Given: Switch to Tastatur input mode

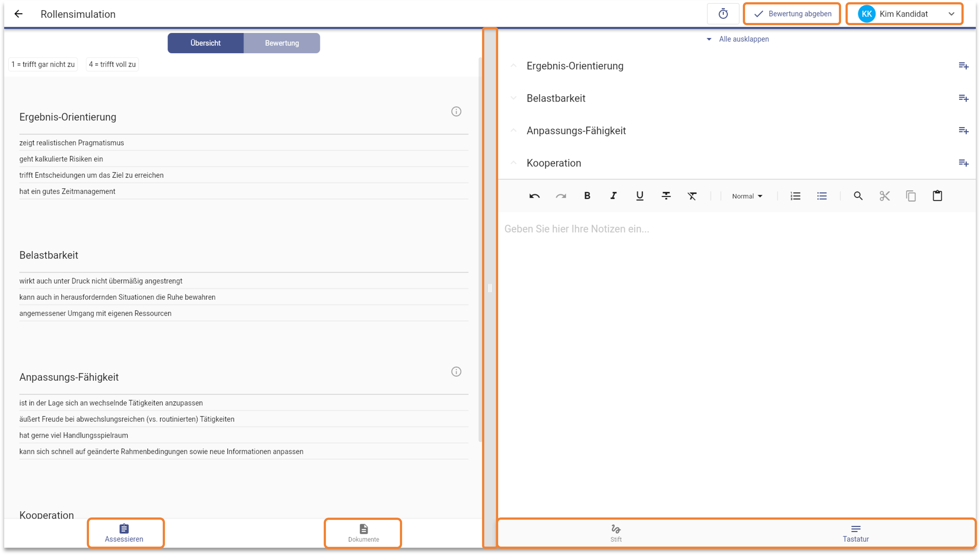Looking at the screenshot, I should pos(855,533).
